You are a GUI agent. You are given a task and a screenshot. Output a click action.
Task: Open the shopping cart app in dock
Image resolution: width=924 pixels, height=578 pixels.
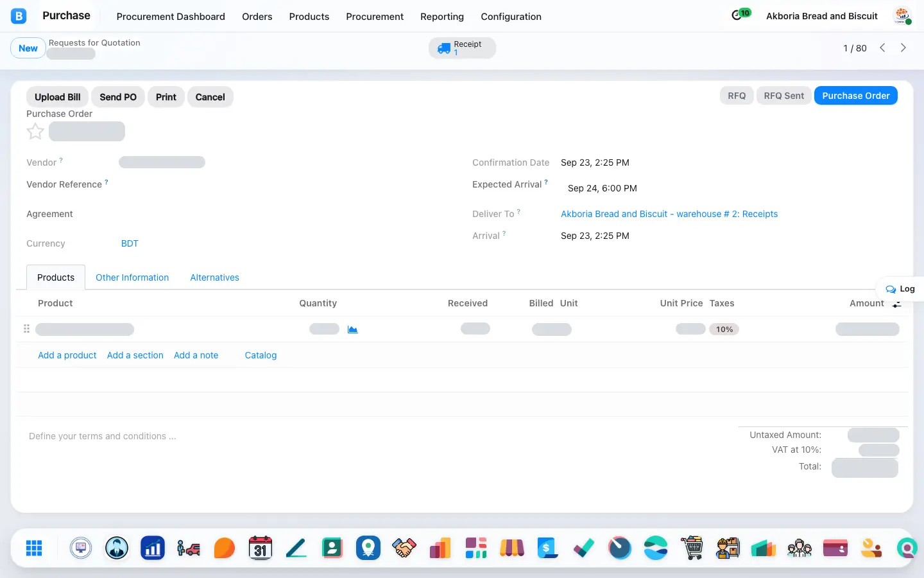pyautogui.click(x=692, y=548)
